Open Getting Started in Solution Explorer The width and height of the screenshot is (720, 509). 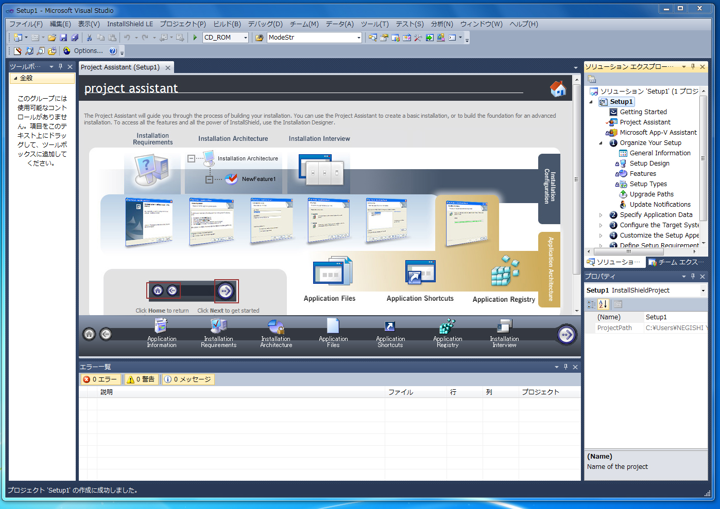click(643, 112)
